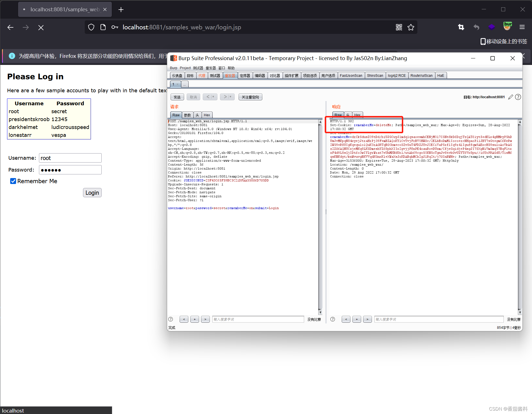The height and width of the screenshot is (414, 532).
Task: Click plus button in response search bar
Action: [x=357, y=319]
